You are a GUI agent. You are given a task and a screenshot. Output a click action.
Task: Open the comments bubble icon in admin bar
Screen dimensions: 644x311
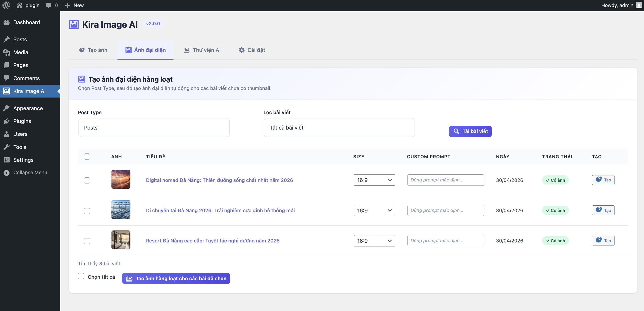pyautogui.click(x=49, y=6)
